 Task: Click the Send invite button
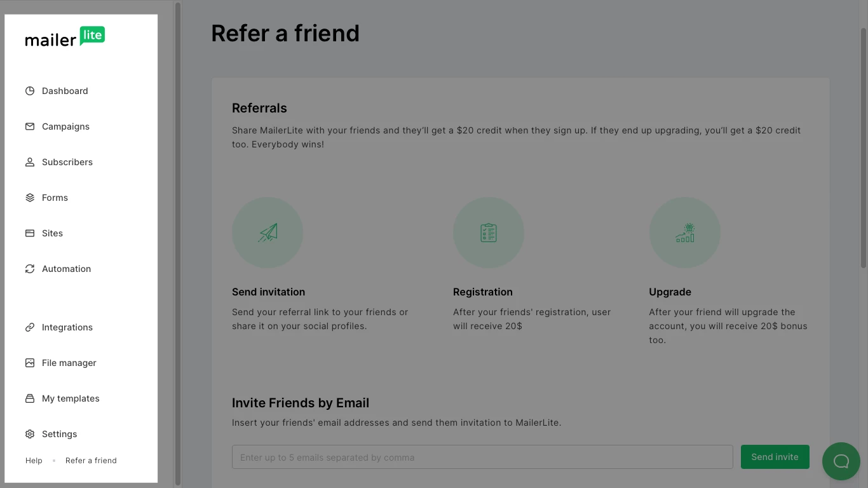tap(775, 457)
